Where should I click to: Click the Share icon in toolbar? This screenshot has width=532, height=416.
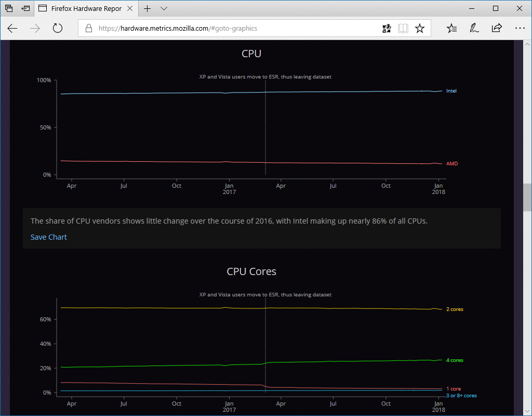tap(497, 28)
